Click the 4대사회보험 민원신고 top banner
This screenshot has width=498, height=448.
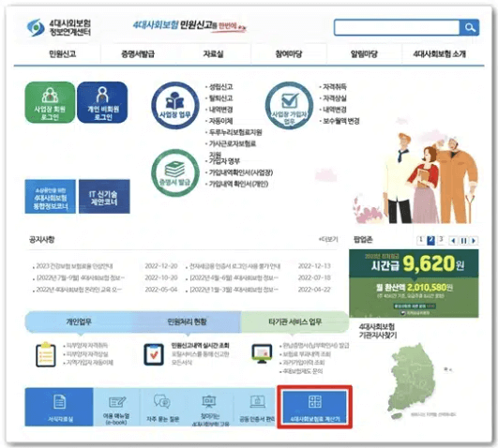point(189,25)
